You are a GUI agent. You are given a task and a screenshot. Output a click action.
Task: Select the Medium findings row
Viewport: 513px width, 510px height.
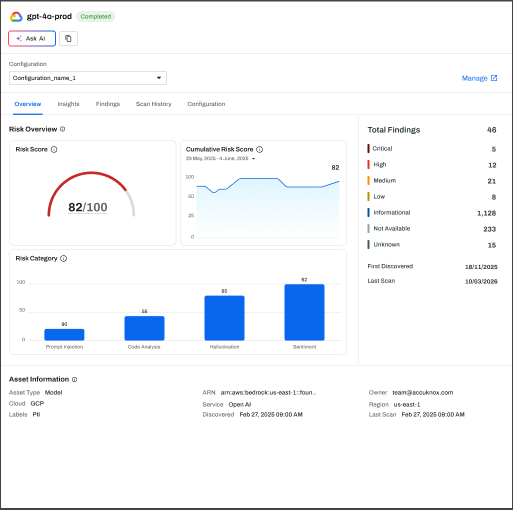tap(432, 181)
